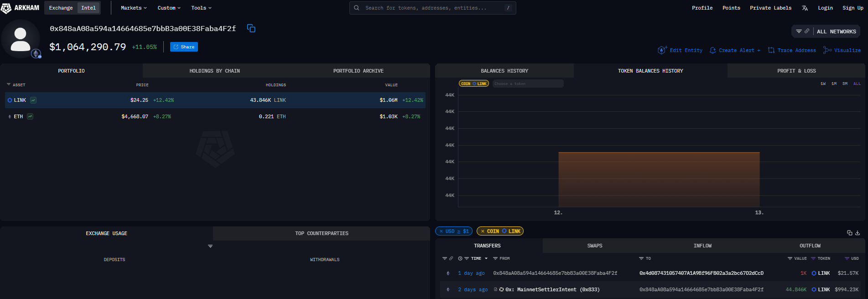Click the language translation icon in header

coord(805,8)
